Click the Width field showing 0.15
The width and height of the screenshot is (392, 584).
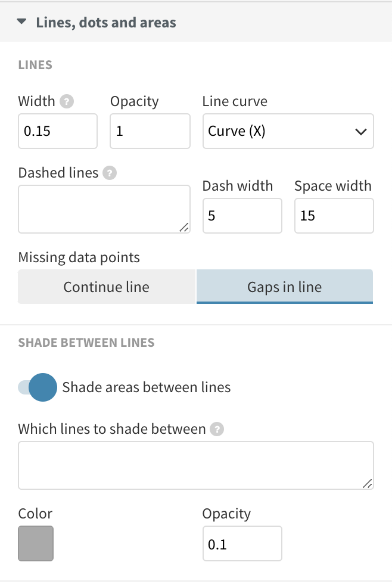point(57,131)
